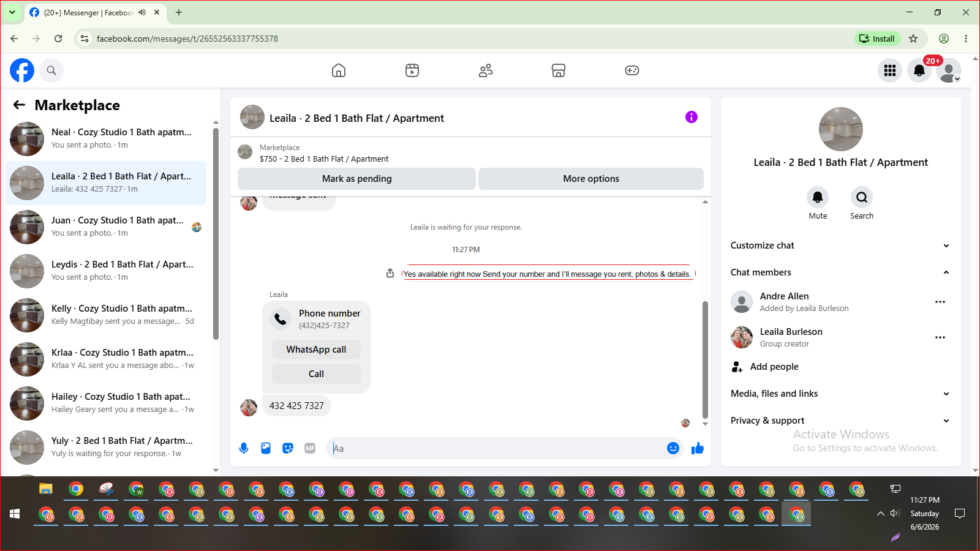980x551 pixels.
Task: Click the 432 425 7327 message bubble
Action: click(x=296, y=406)
